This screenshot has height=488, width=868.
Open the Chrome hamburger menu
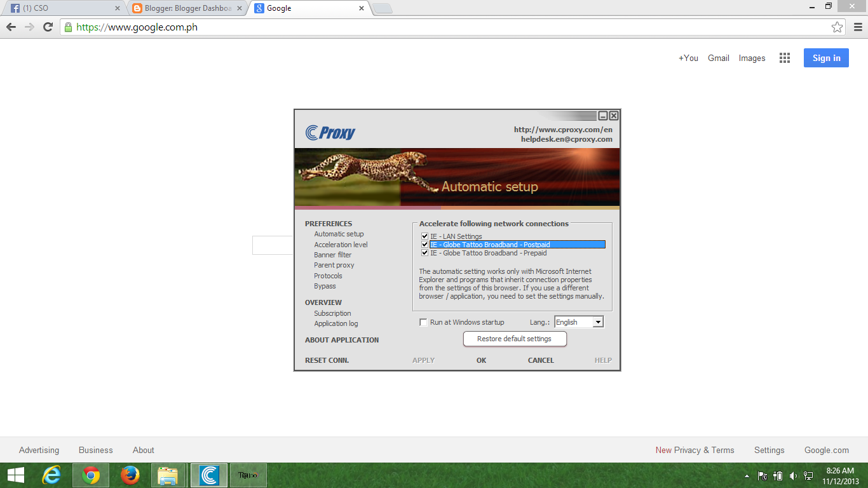[858, 27]
